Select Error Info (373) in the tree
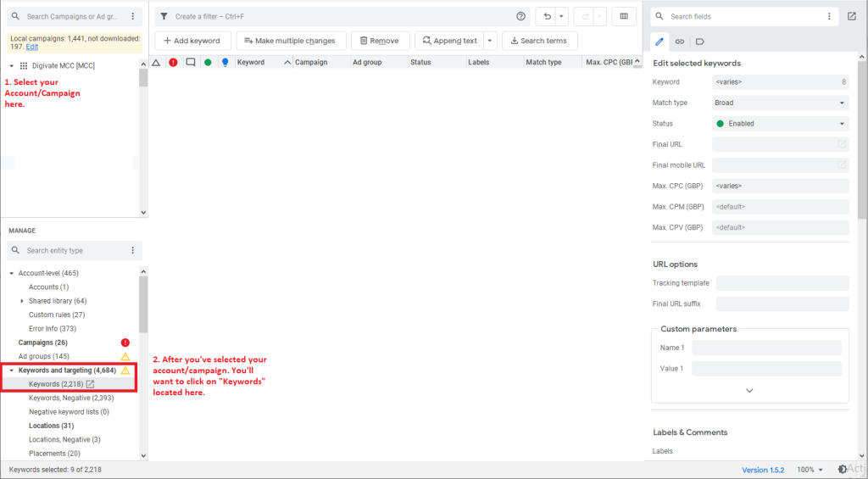The image size is (868, 479). pyautogui.click(x=53, y=329)
